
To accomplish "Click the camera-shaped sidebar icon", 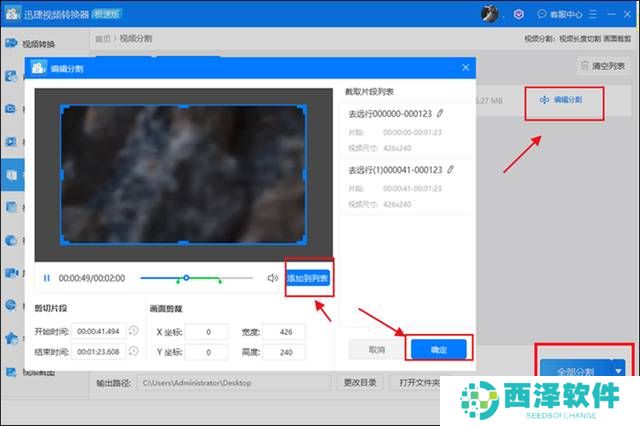I will [11, 109].
